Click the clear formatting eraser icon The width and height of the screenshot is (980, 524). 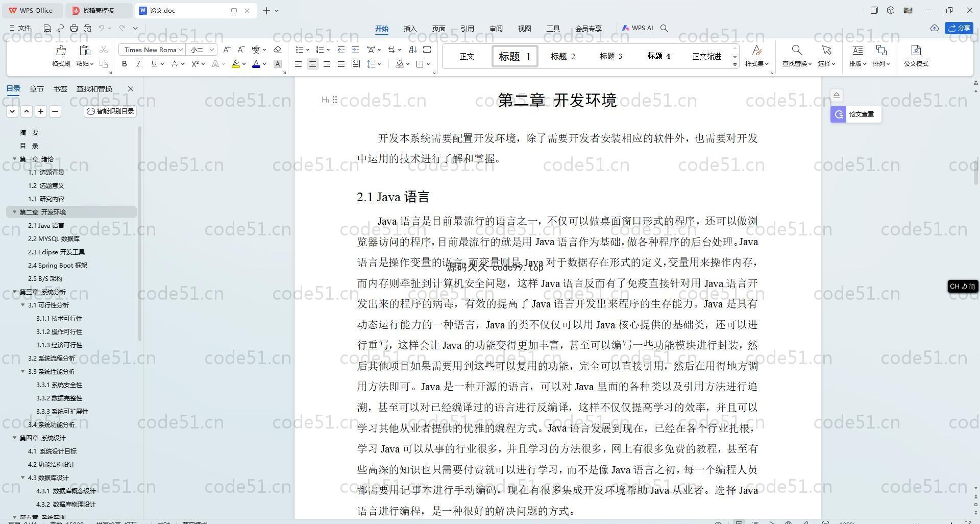[x=277, y=50]
